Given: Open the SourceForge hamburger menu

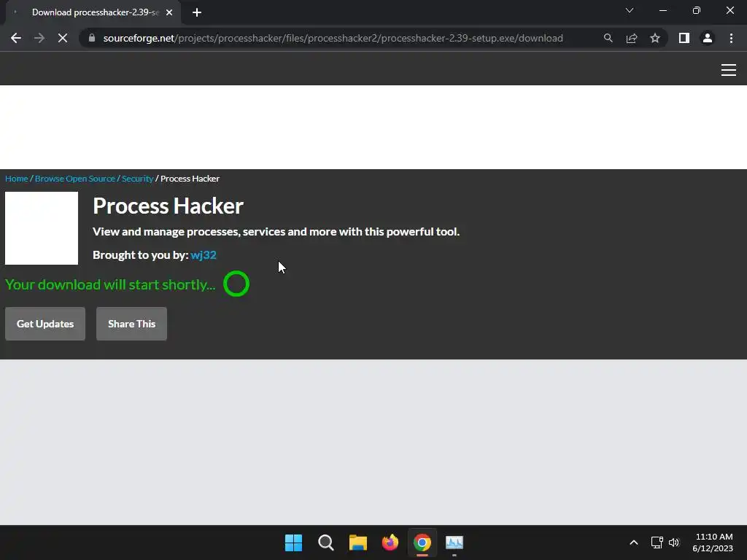Looking at the screenshot, I should tap(729, 70).
